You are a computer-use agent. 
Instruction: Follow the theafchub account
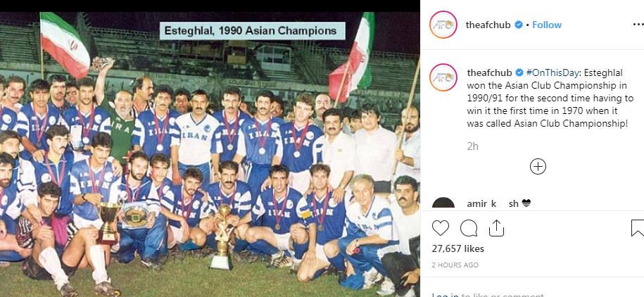click(547, 25)
